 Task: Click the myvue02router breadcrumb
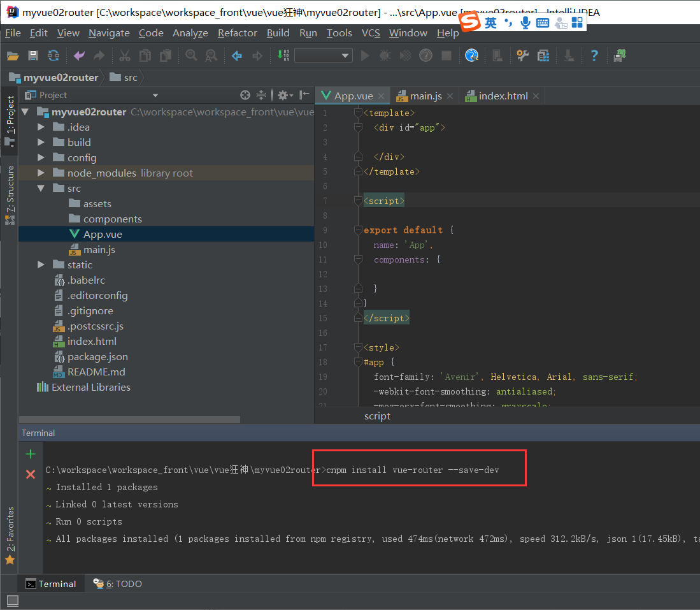[x=54, y=77]
